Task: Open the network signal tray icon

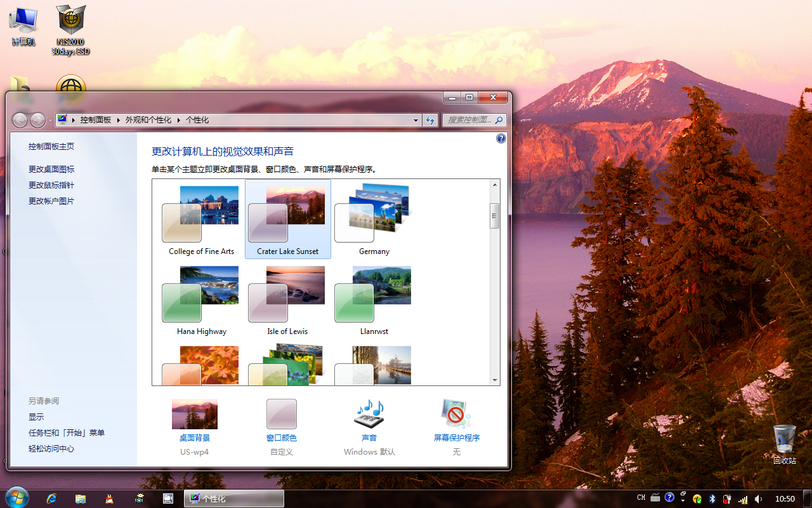Action: pos(743,499)
